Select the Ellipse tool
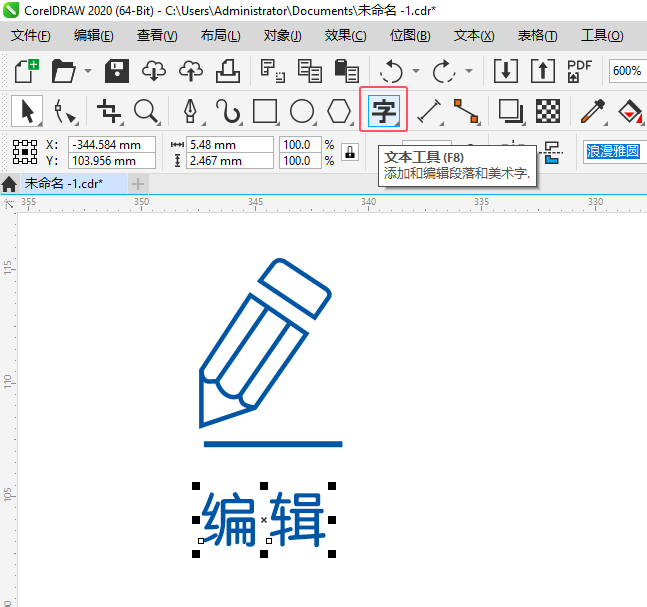The height and width of the screenshot is (607, 647). [302, 111]
